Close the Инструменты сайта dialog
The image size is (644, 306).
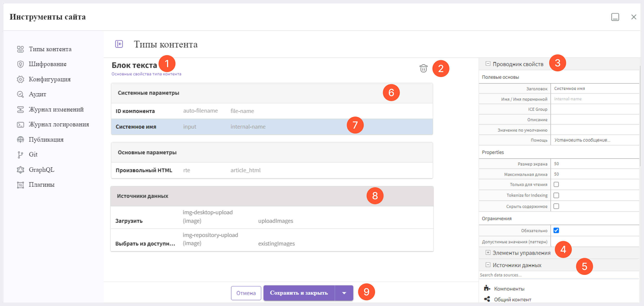[x=633, y=17]
